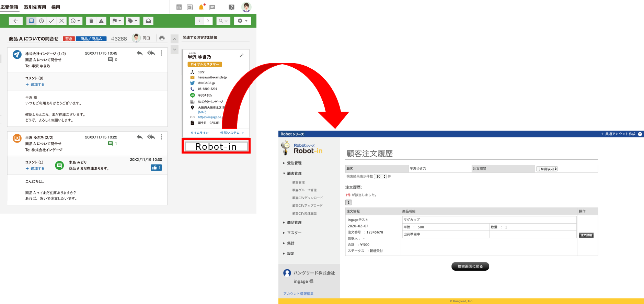Switch to the 応受信箱 tab
Screen dimensions: 644x304
pyautogui.click(x=9, y=7)
